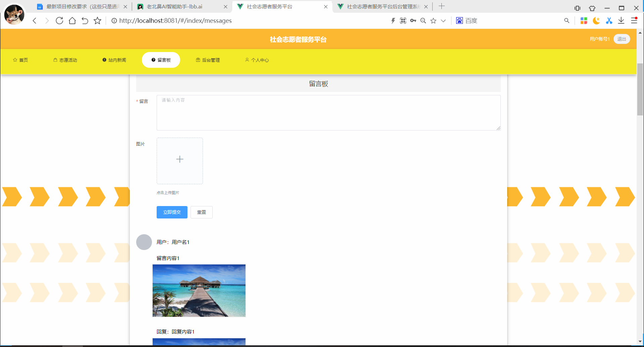Log out using the 退出 button
This screenshot has height=347, width=644.
622,39
